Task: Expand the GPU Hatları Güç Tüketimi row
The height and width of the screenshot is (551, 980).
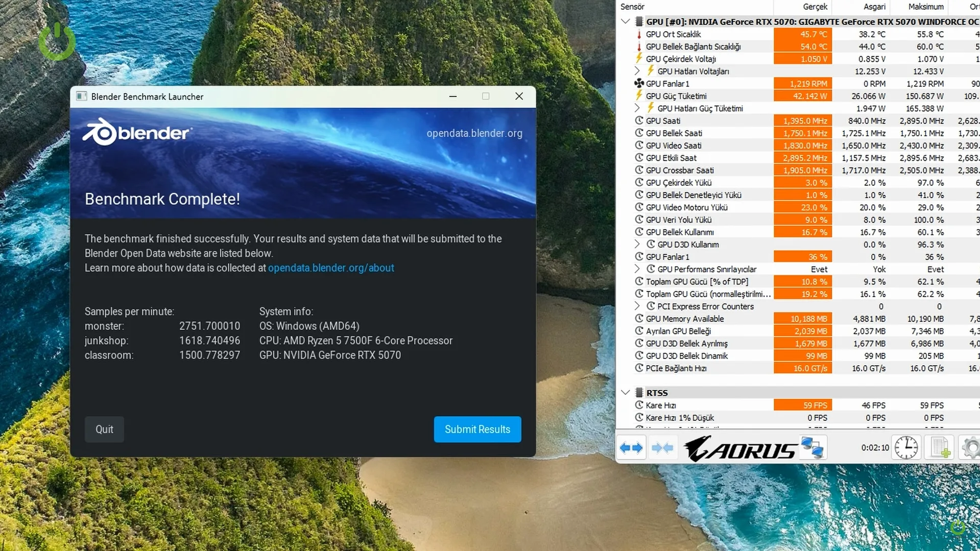Action: [637, 108]
